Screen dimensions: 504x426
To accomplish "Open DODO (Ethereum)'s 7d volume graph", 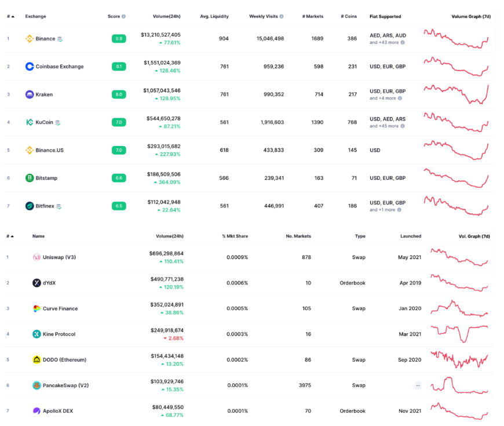I will tap(459, 360).
